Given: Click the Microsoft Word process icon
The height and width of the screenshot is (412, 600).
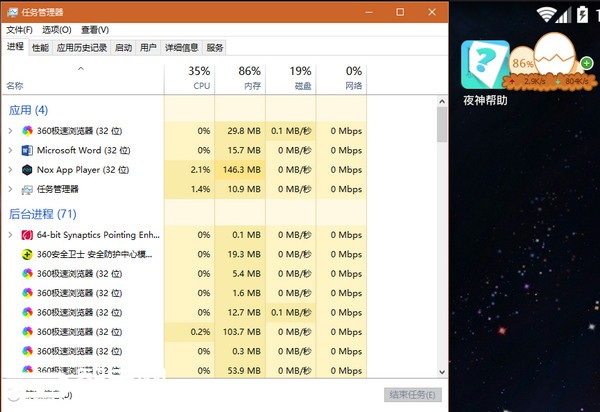Looking at the screenshot, I should [x=27, y=150].
